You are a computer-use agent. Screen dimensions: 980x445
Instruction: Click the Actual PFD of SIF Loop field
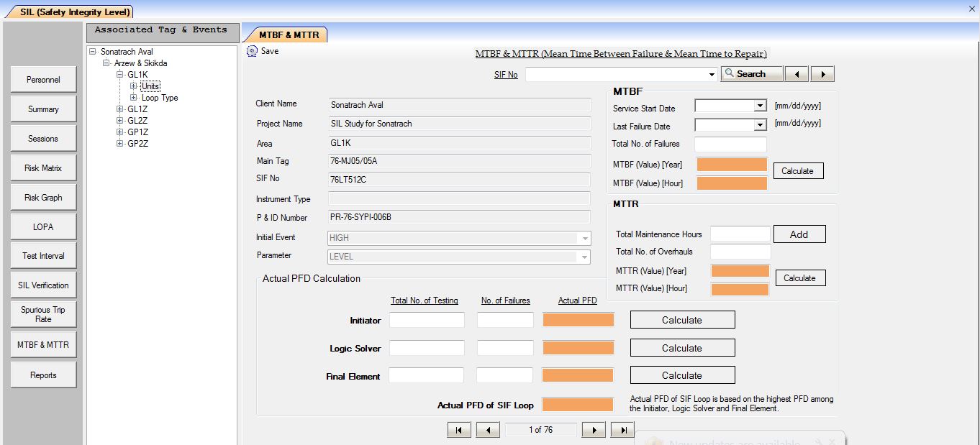click(x=577, y=405)
